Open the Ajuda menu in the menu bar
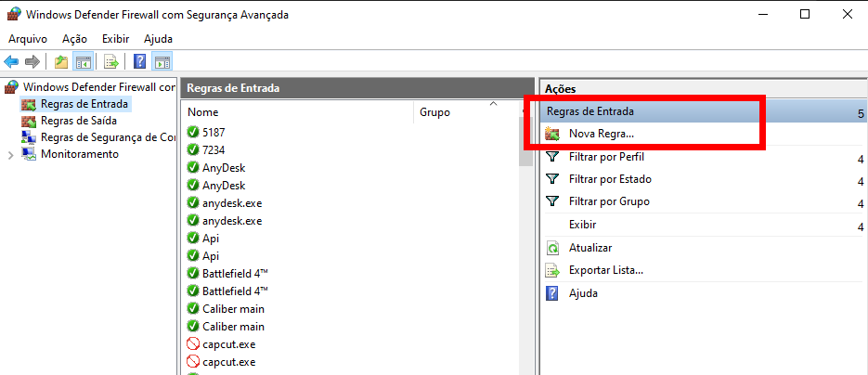 pyautogui.click(x=159, y=39)
